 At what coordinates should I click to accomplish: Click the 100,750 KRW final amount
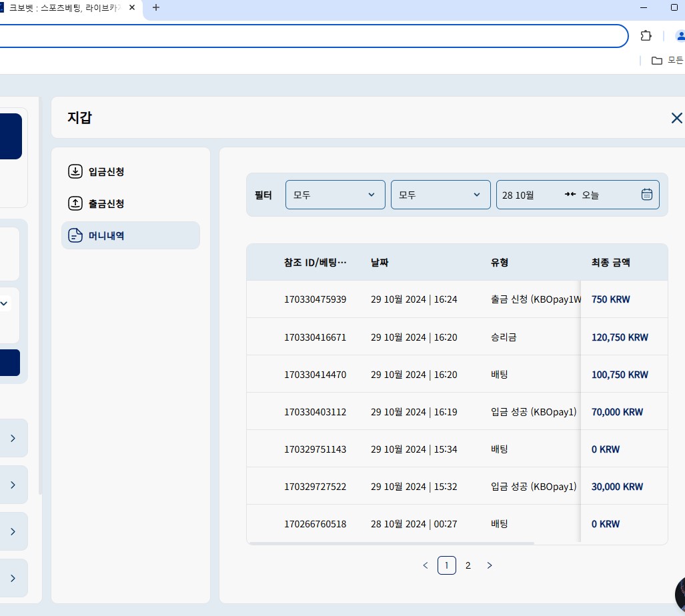(620, 375)
